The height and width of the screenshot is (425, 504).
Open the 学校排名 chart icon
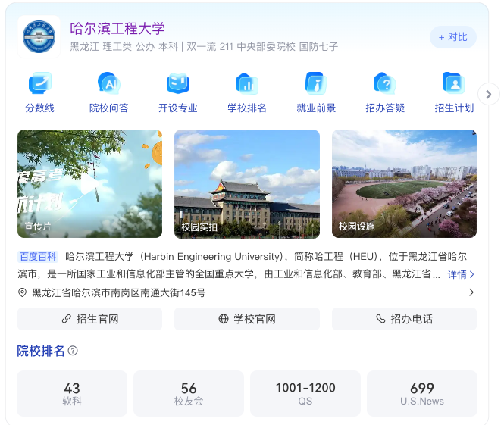247,83
